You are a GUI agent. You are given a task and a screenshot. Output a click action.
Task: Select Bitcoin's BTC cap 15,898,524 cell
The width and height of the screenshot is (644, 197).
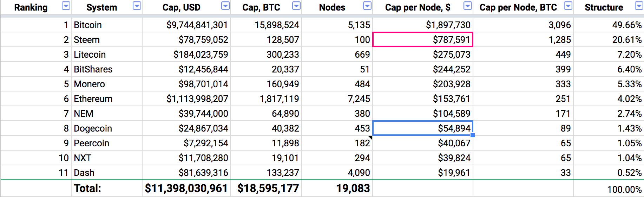click(266, 25)
